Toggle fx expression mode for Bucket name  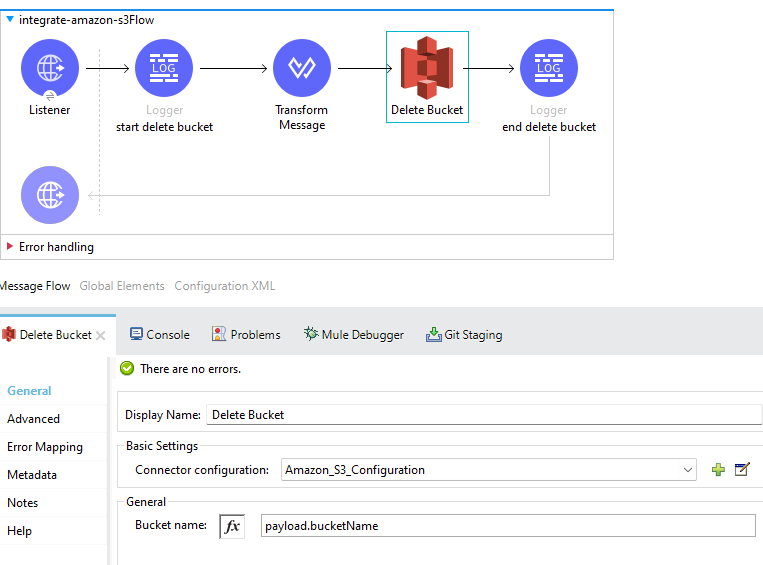232,526
